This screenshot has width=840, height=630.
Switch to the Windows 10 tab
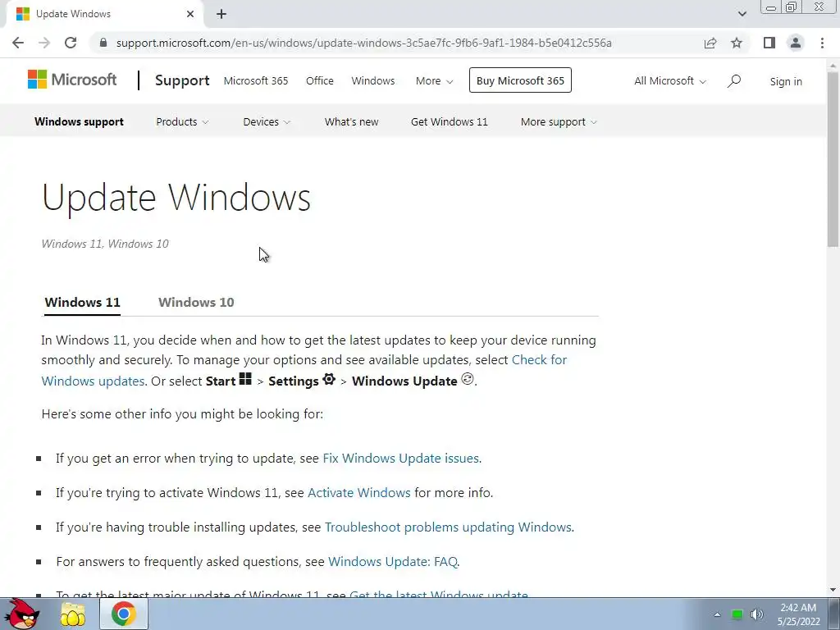(196, 302)
